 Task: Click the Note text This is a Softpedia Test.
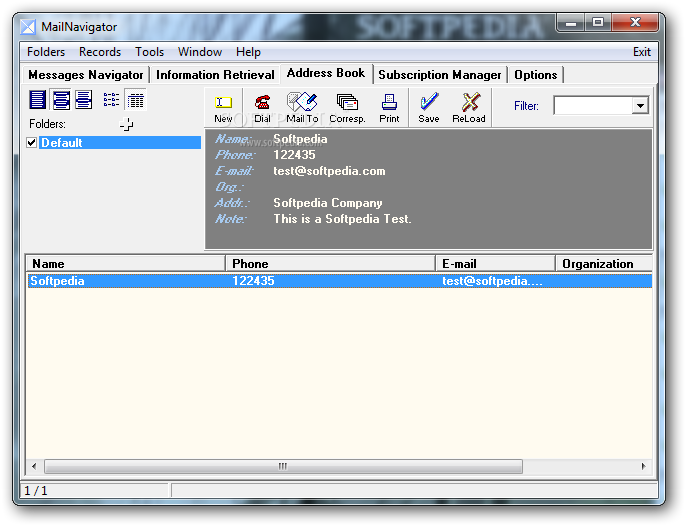point(342,219)
